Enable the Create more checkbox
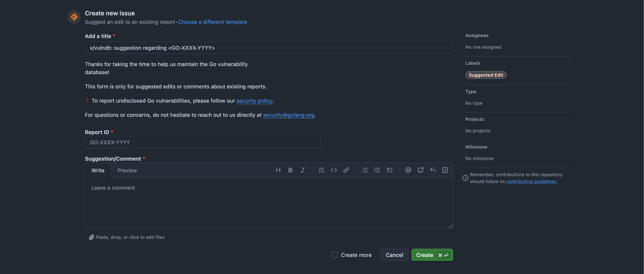The width and height of the screenshot is (644, 274). tap(335, 255)
